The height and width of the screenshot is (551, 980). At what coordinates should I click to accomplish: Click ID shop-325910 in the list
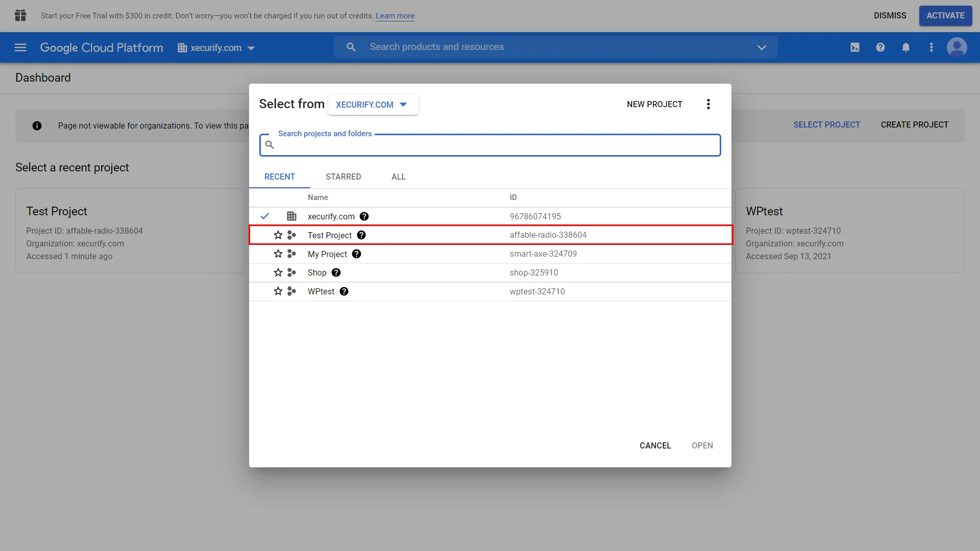534,273
